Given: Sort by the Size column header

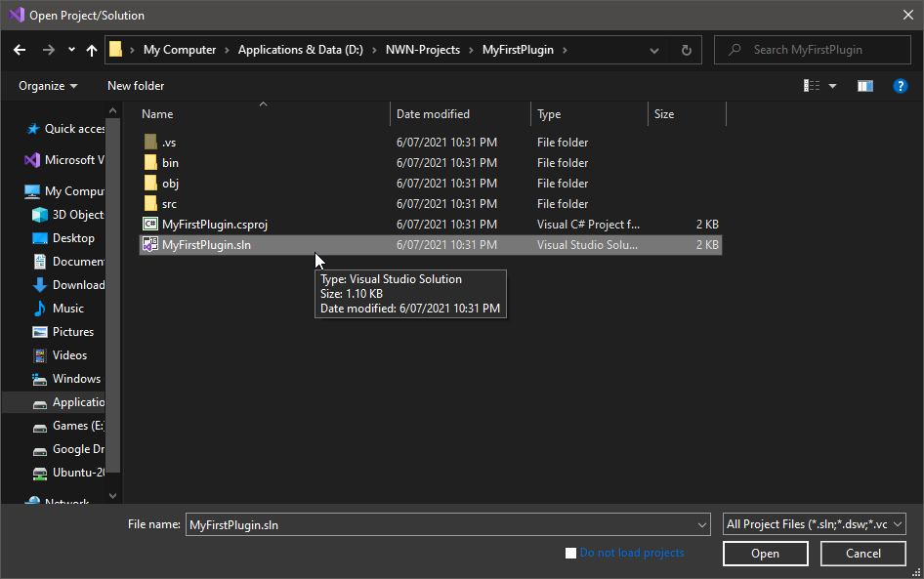Looking at the screenshot, I should [x=664, y=114].
